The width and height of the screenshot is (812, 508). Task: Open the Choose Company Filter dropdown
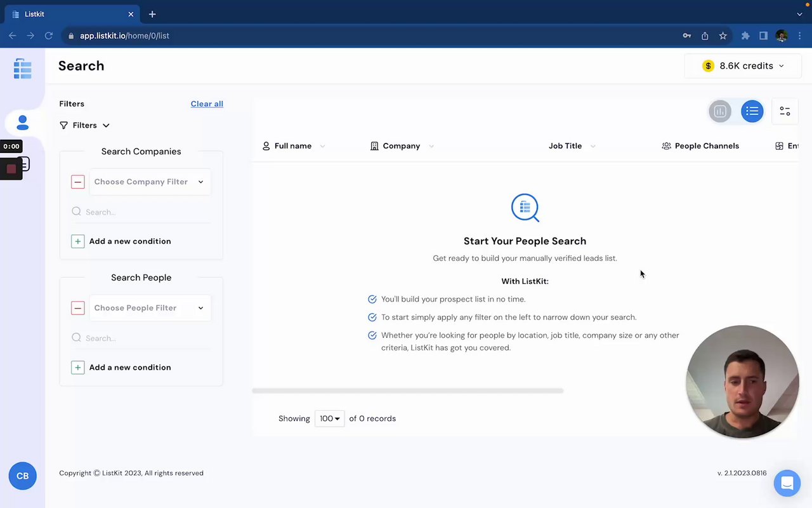(x=150, y=182)
